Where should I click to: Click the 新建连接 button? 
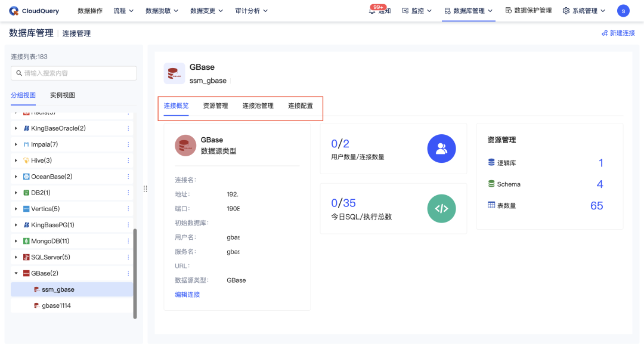point(618,34)
